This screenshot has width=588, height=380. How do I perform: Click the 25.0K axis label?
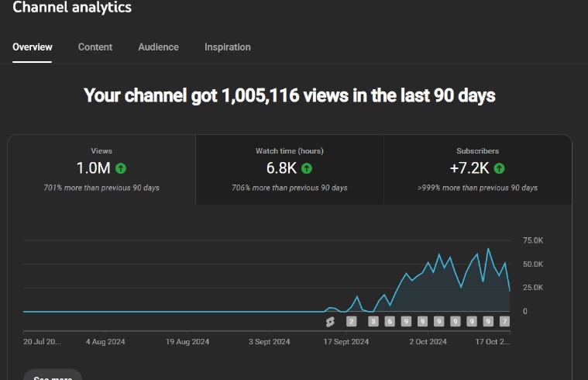click(533, 288)
